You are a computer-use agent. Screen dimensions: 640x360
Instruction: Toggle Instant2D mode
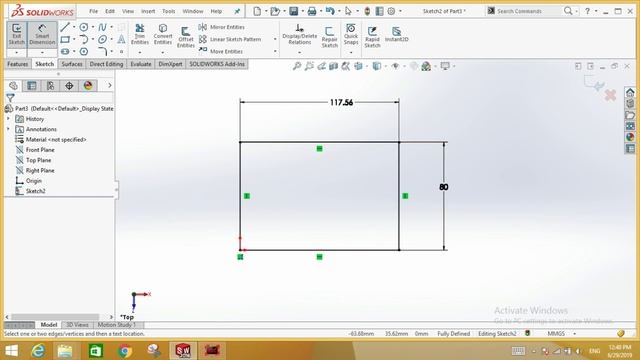pyautogui.click(x=396, y=34)
